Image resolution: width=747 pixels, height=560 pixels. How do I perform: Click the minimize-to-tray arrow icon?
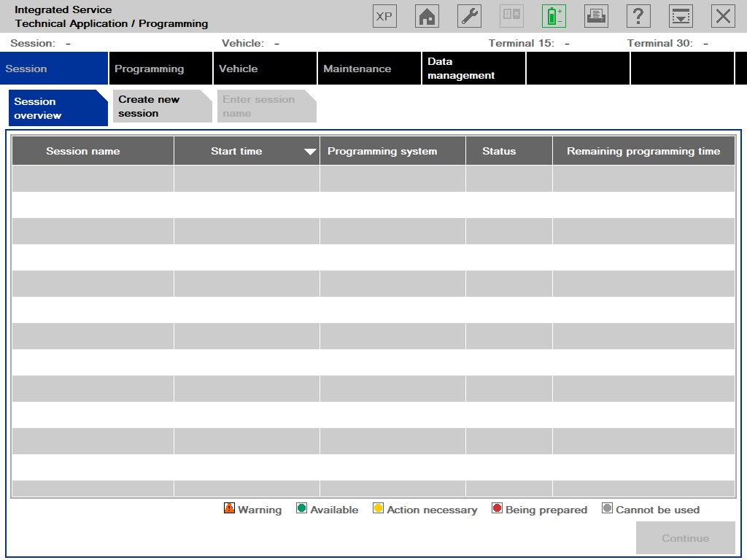pyautogui.click(x=681, y=16)
